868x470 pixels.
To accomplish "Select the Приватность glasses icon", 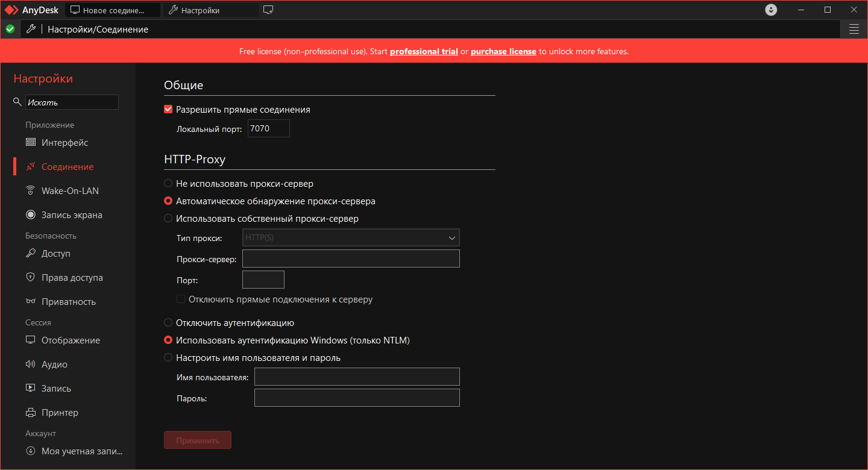I will click(30, 302).
